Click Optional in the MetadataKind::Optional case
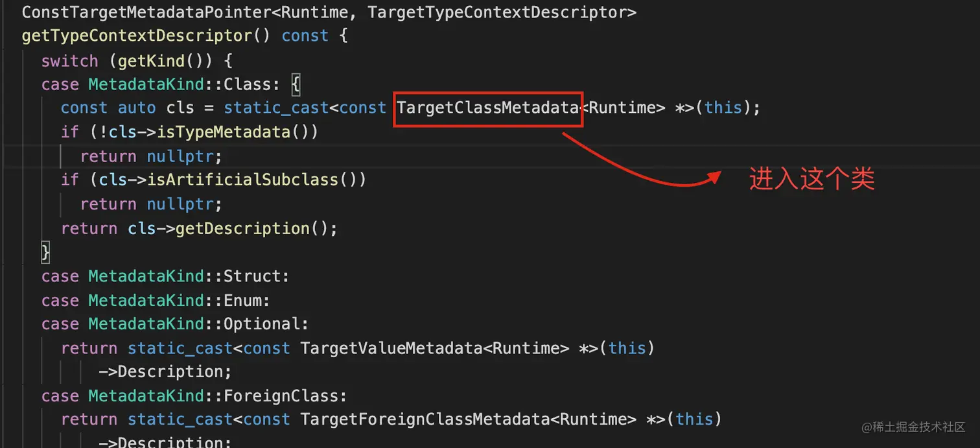Screen dimensions: 980x448 [261, 324]
